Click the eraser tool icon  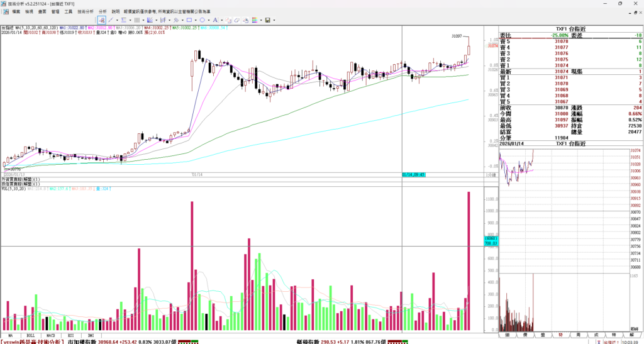[237, 20]
